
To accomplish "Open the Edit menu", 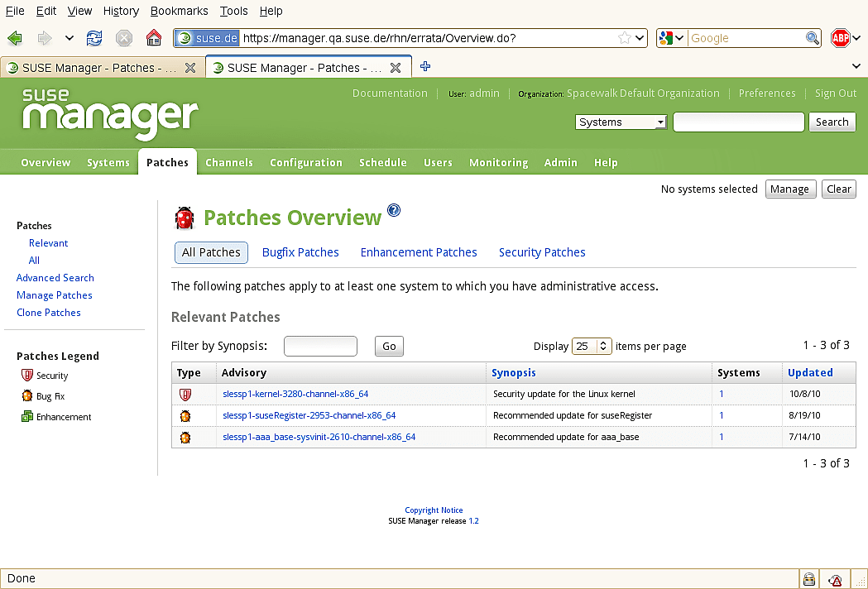I will pyautogui.click(x=46, y=11).
